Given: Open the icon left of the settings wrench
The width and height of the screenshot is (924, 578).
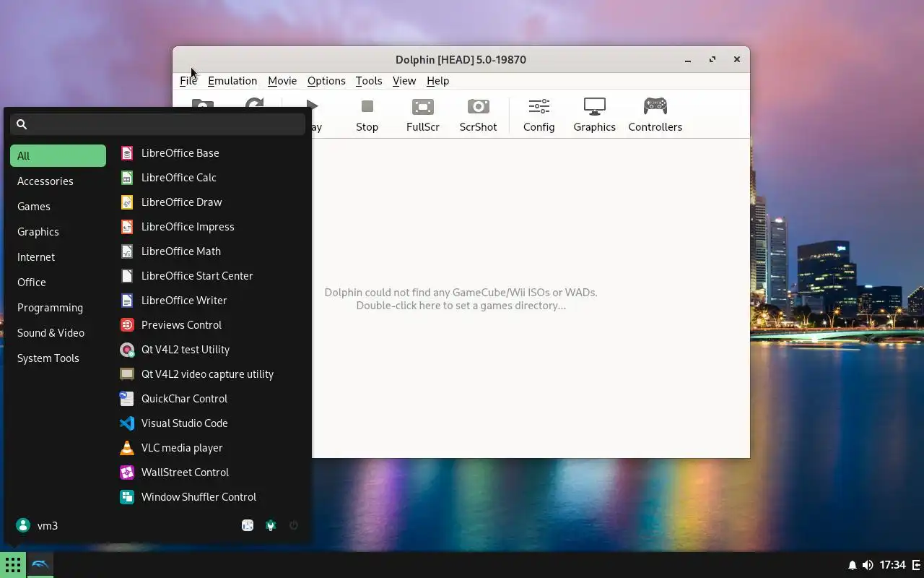Looking at the screenshot, I should 248,526.
